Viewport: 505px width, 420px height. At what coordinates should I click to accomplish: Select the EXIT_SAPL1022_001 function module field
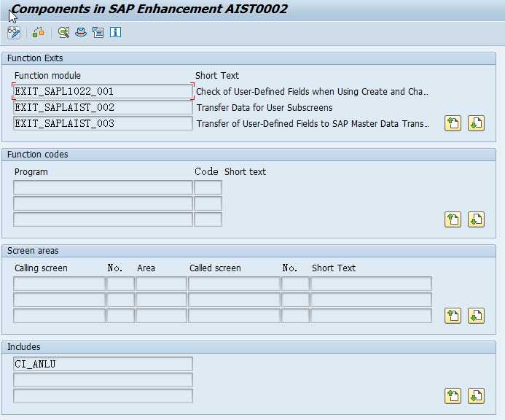103,92
